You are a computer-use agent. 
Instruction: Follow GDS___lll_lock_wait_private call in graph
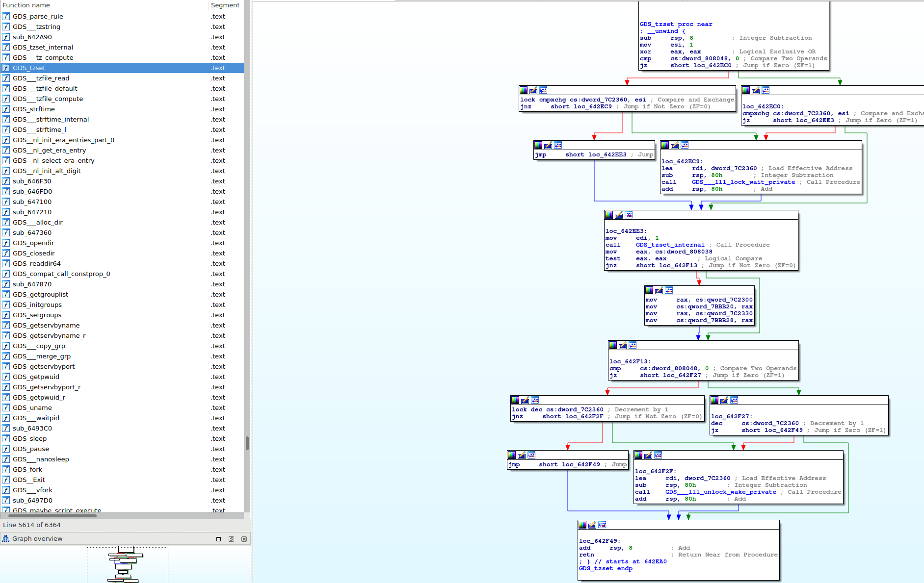click(743, 182)
